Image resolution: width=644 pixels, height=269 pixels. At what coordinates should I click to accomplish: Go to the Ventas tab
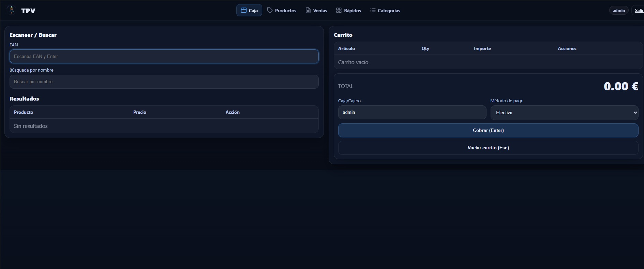click(x=316, y=10)
